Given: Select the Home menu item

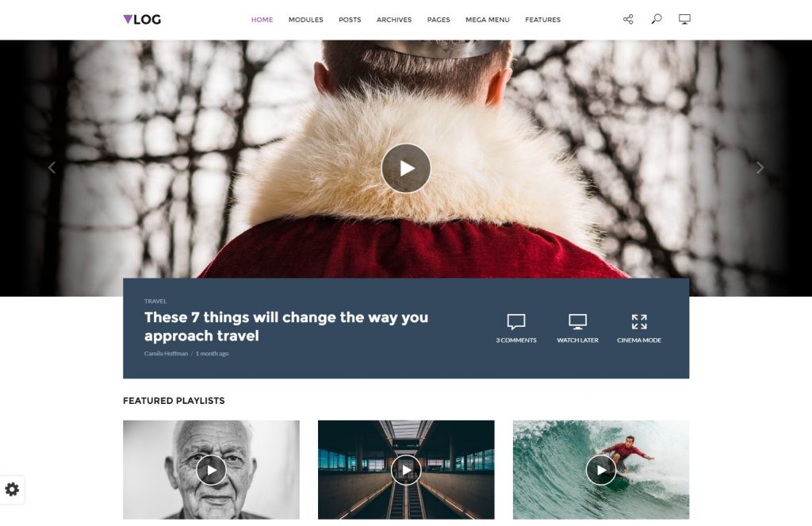Looking at the screenshot, I should click(x=262, y=20).
